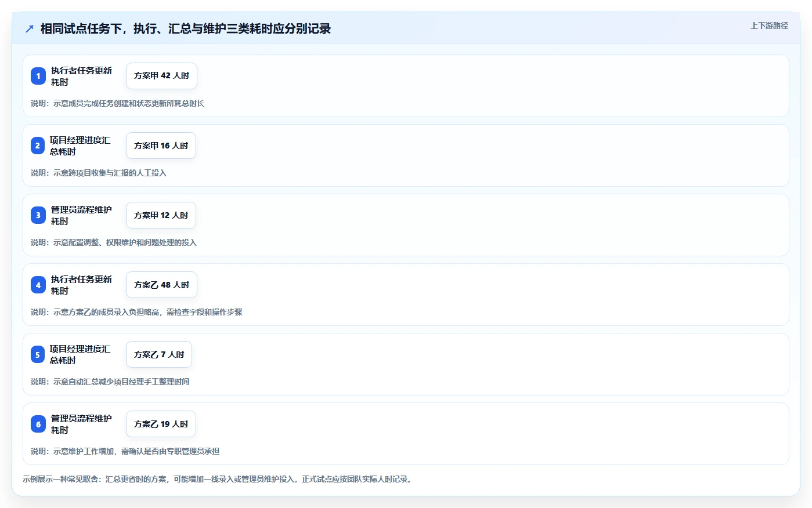Screen dimensions: 812x508
Task: Select the 项目经理进度汇总耗时 title in card 2
Action: click(80, 146)
